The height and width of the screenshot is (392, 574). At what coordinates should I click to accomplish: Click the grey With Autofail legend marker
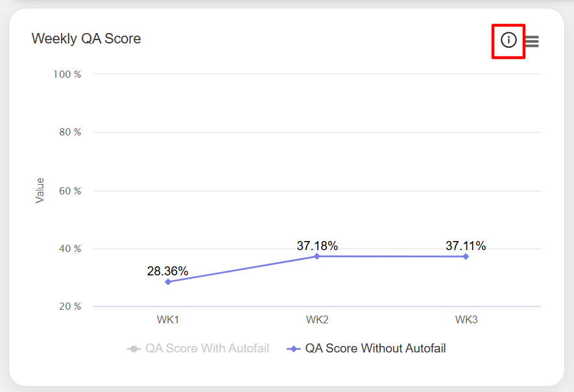click(x=134, y=349)
